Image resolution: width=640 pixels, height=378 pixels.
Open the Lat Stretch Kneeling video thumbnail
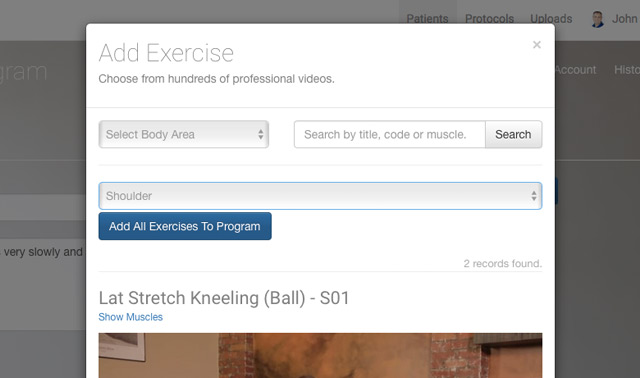click(x=320, y=355)
